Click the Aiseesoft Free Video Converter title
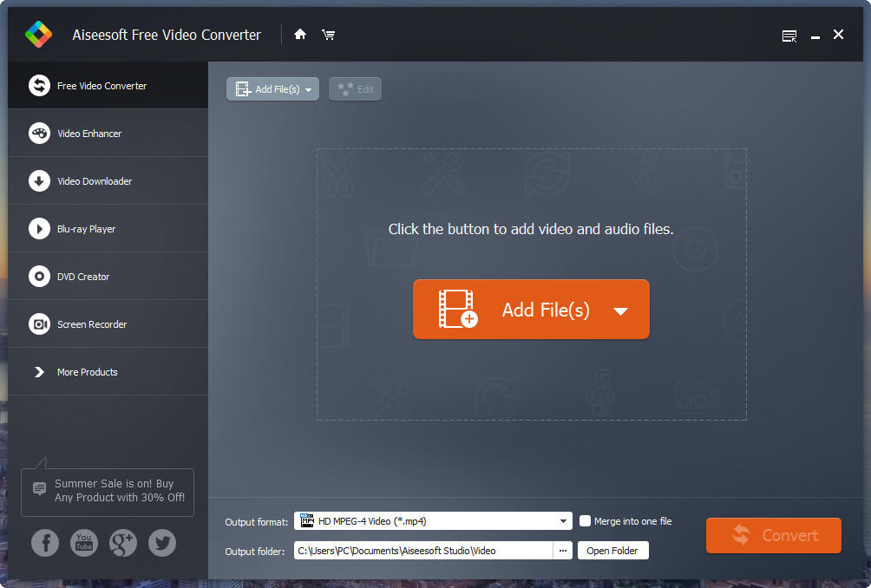871x588 pixels. point(166,35)
